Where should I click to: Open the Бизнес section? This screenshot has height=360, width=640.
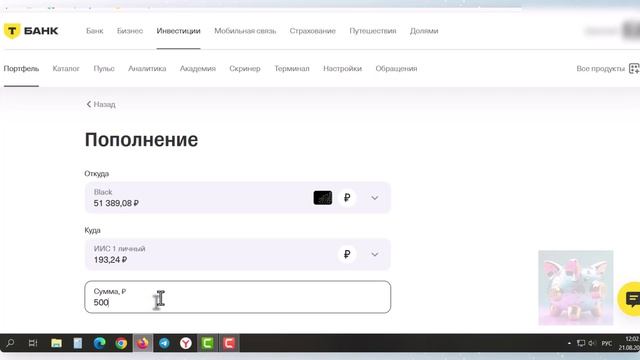[x=130, y=31]
